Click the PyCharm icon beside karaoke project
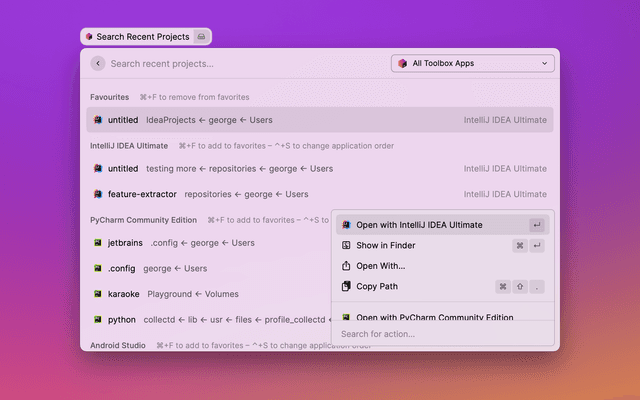Viewport: 640px width, 400px height. tap(98, 294)
